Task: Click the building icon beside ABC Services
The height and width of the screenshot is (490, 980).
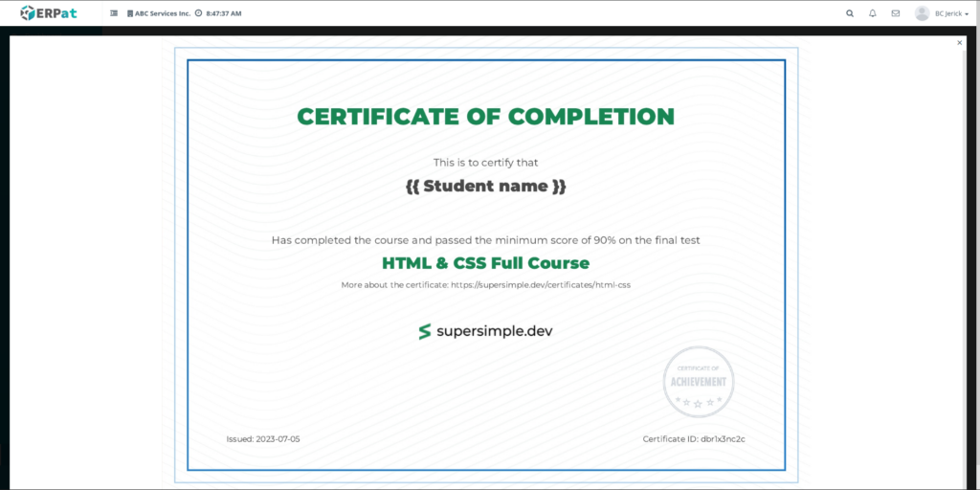Action: coord(130,13)
